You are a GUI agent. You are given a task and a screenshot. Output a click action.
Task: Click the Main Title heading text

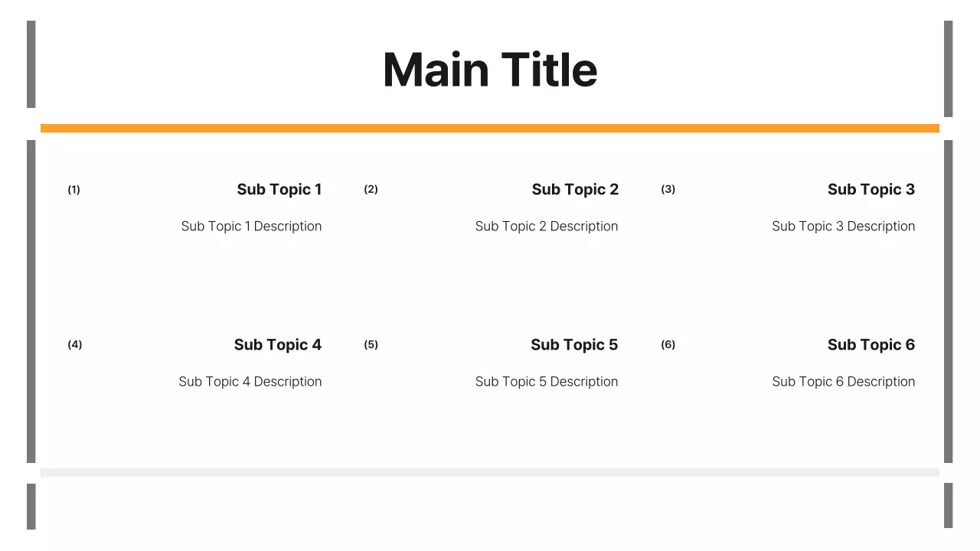coord(490,70)
